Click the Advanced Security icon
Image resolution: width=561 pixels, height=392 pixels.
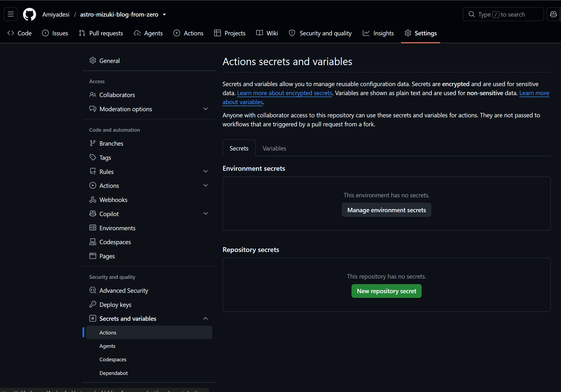[x=93, y=290]
